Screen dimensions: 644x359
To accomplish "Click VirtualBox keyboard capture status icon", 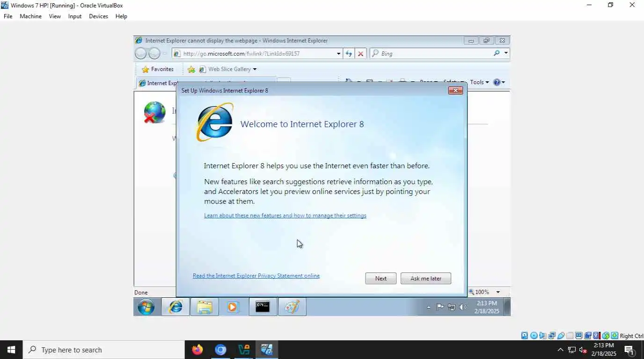I will click(x=615, y=336).
